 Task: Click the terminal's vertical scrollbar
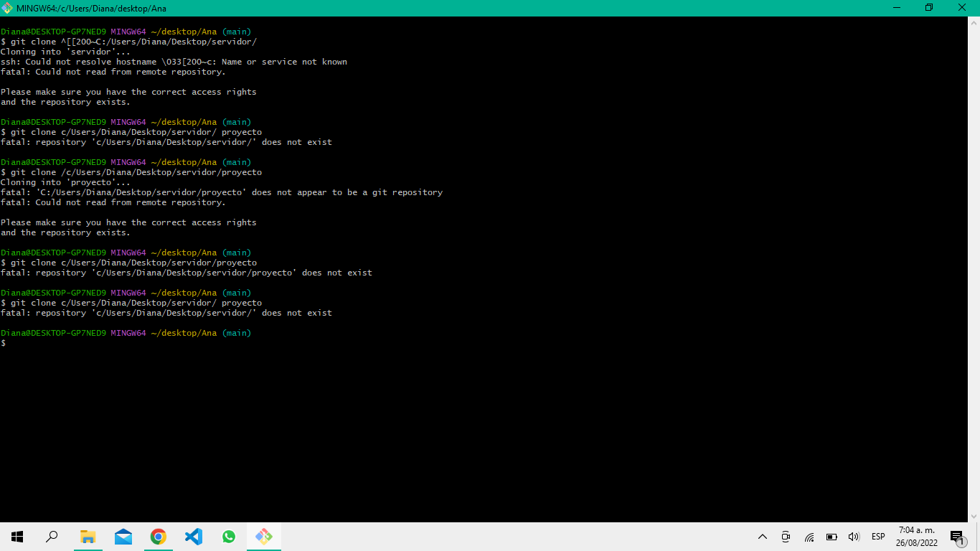tap(974, 269)
